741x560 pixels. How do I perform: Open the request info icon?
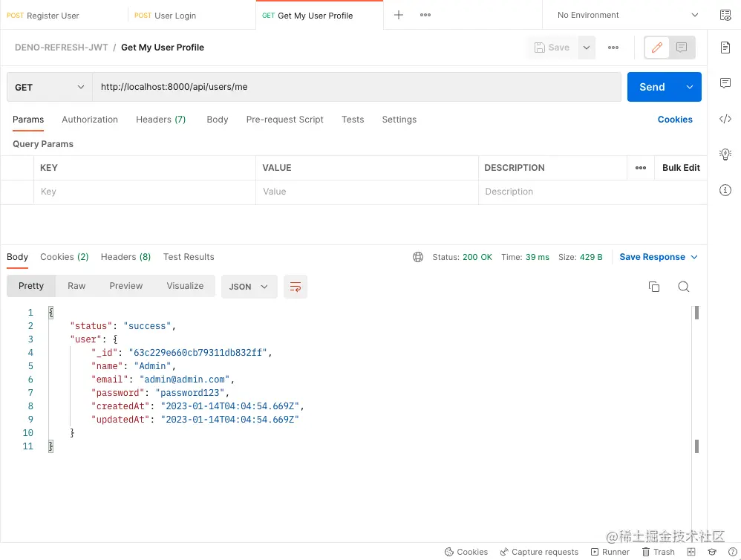coord(725,190)
